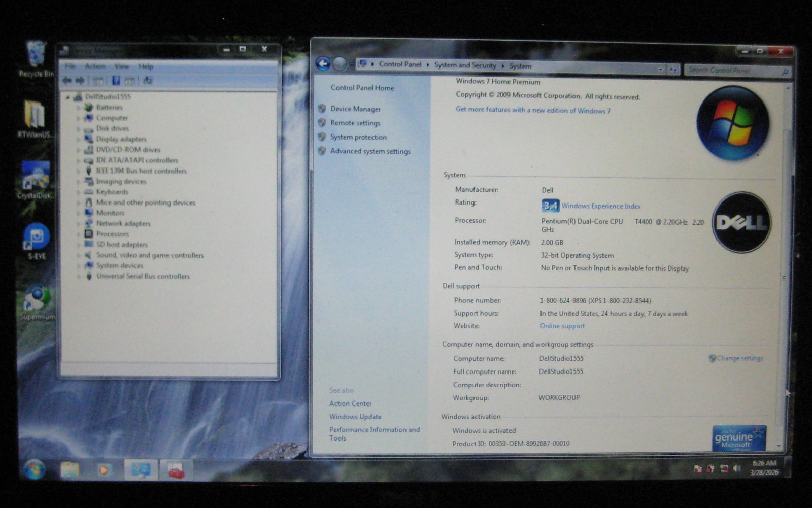Expand the SD host adapters node
This screenshot has width=812, height=508.
(79, 245)
